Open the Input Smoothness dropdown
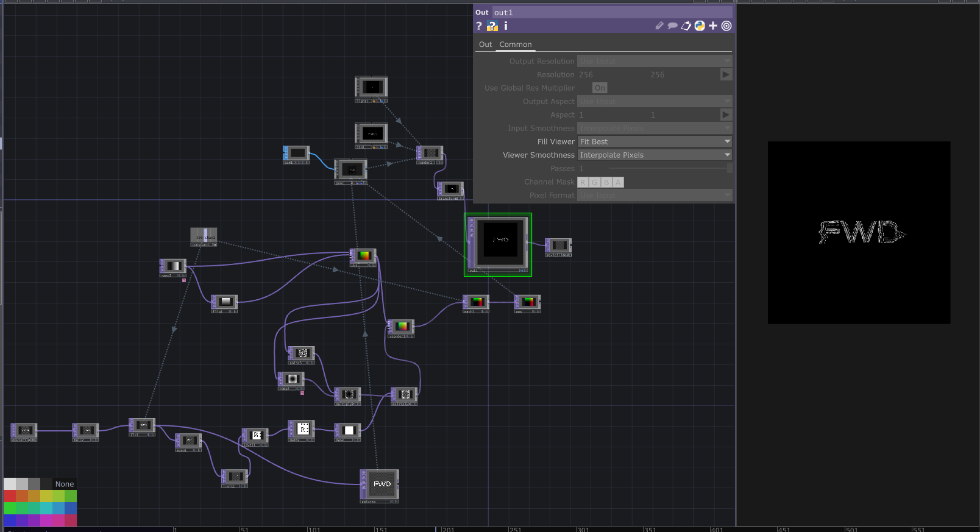This screenshot has width=980, height=532. tap(655, 128)
